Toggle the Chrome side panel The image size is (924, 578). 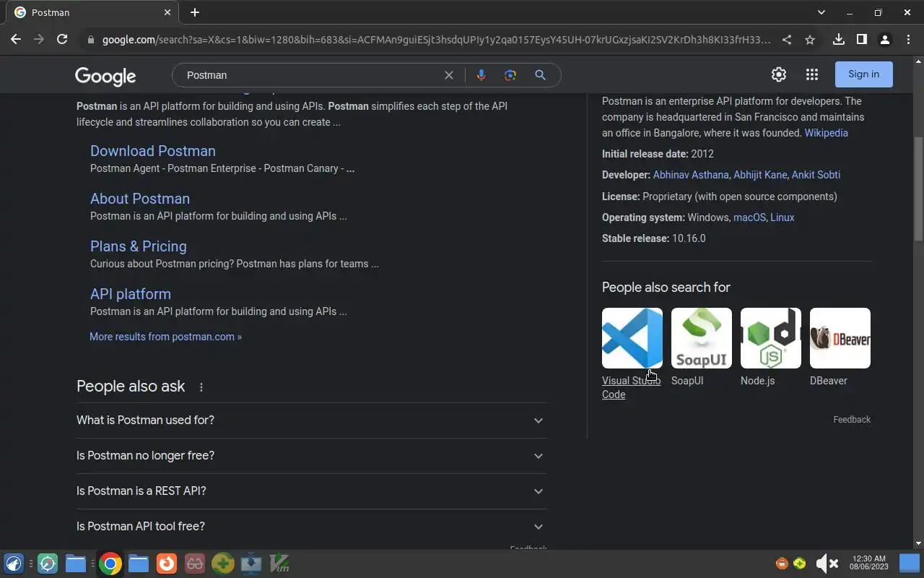click(861, 40)
